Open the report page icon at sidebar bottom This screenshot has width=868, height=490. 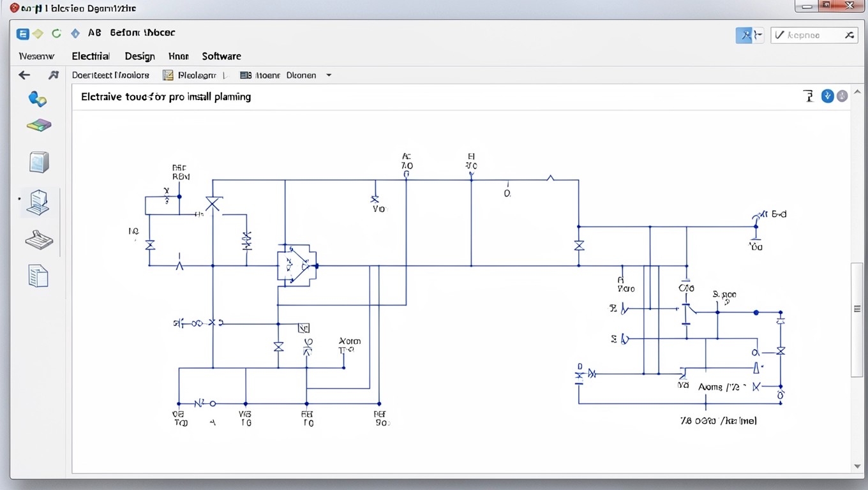click(38, 276)
